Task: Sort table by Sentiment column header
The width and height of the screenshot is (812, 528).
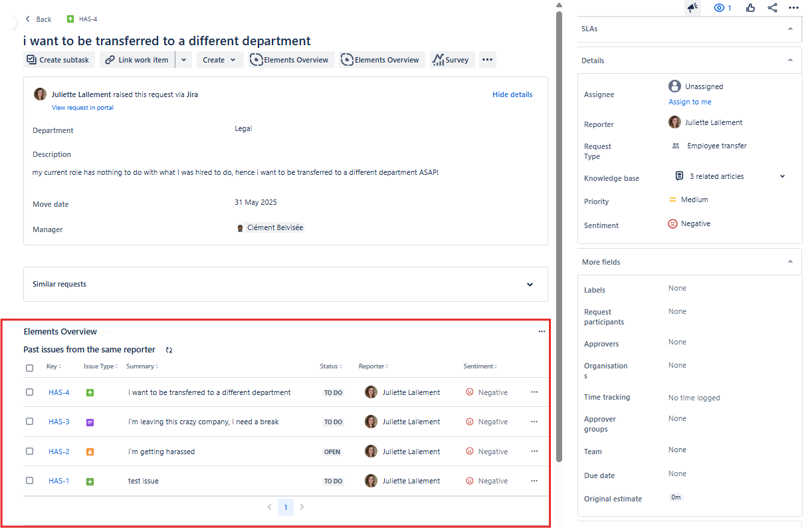Action: [480, 366]
